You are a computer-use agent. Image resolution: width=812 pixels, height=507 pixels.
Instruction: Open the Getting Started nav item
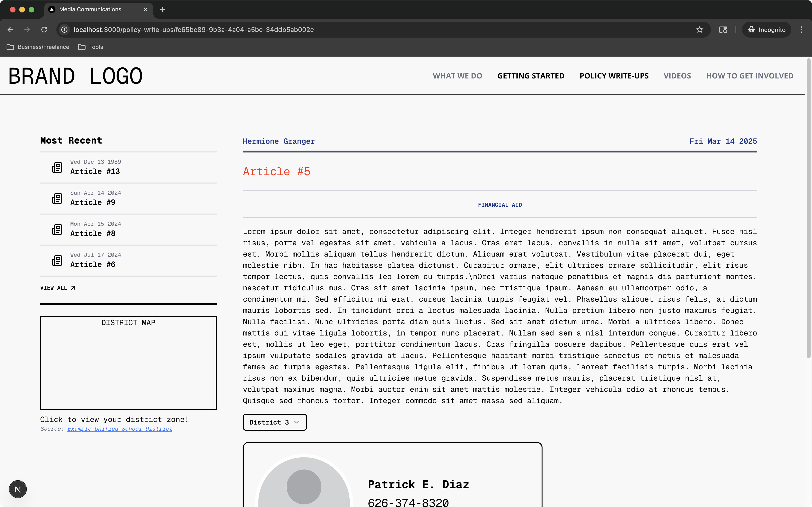531,76
